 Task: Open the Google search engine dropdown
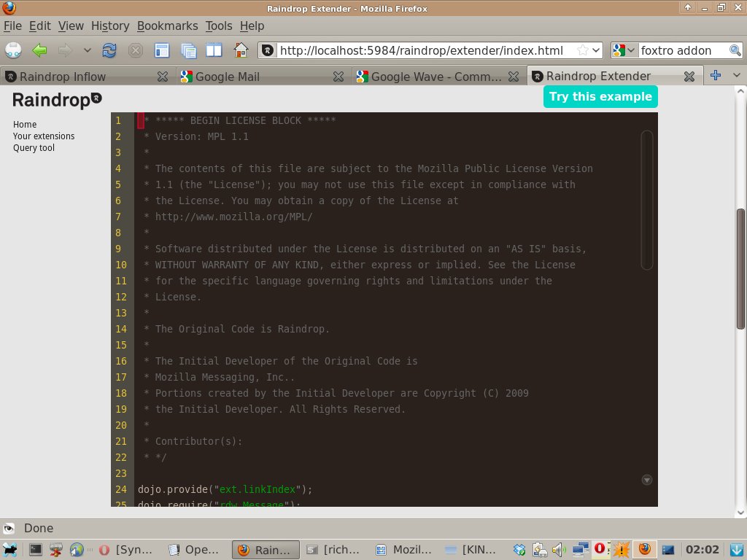point(624,50)
